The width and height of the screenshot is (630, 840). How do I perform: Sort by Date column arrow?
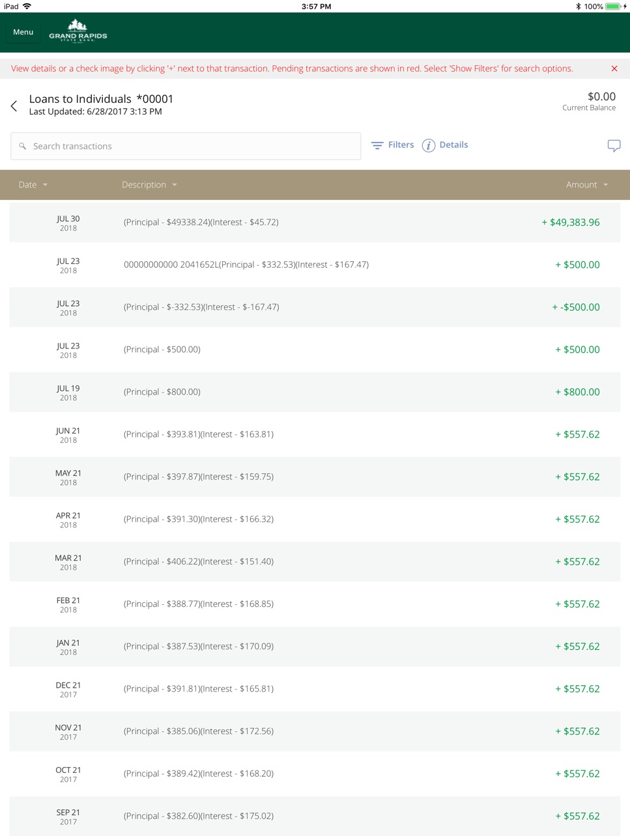[45, 185]
